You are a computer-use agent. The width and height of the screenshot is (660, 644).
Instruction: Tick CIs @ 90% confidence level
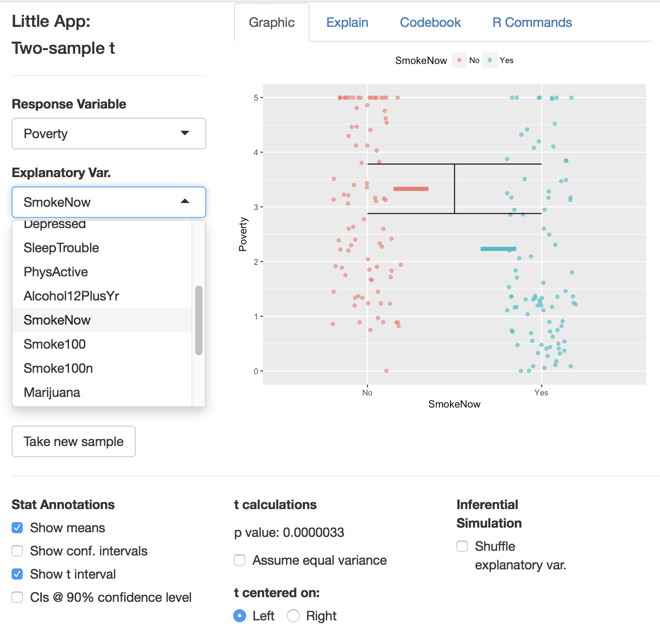click(x=17, y=597)
